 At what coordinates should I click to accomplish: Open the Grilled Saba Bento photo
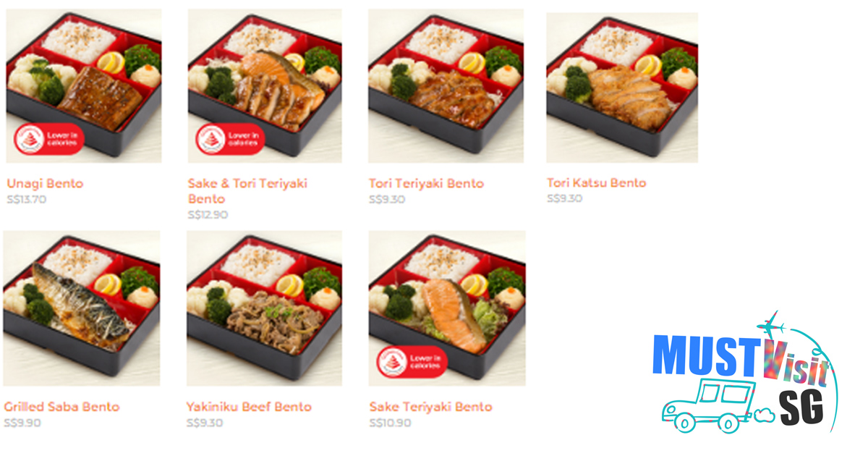pyautogui.click(x=81, y=308)
